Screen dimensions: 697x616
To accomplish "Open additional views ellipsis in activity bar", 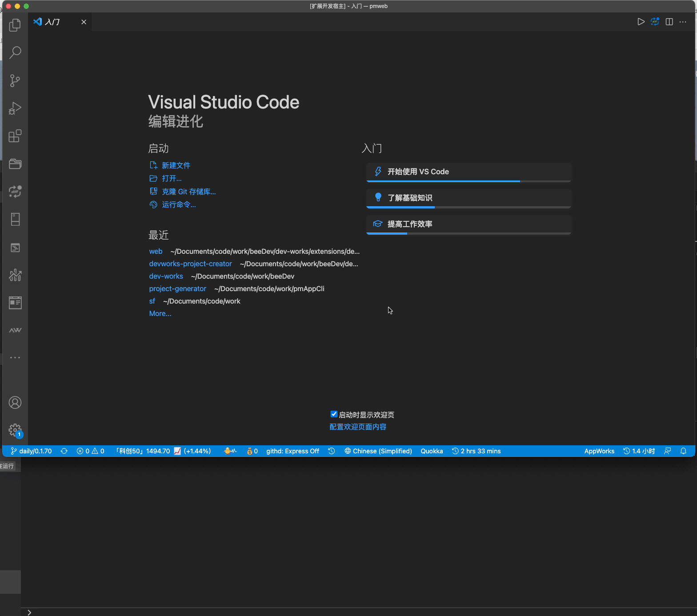I will 15,357.
